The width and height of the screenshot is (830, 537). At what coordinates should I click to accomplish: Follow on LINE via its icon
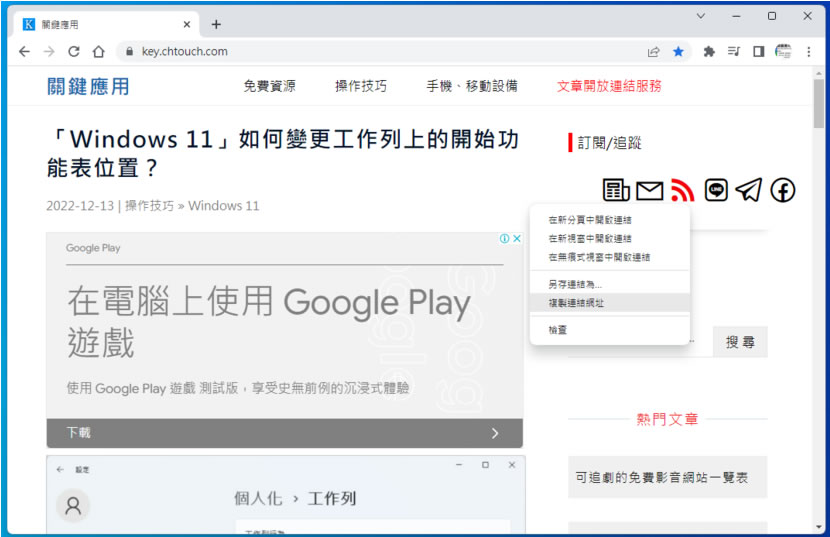tap(716, 190)
